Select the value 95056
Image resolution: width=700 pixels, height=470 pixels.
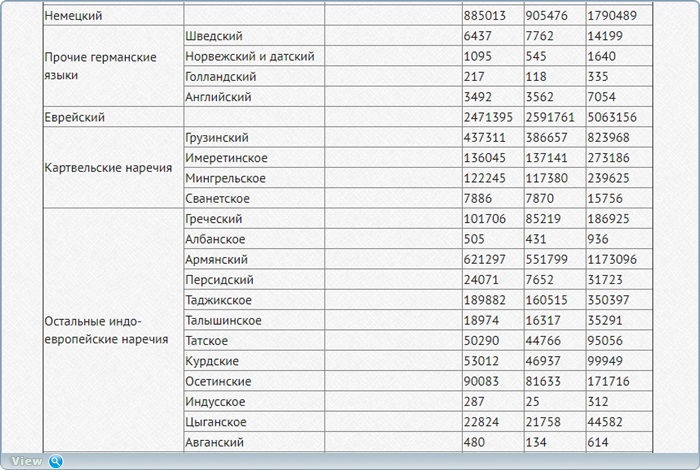click(605, 341)
